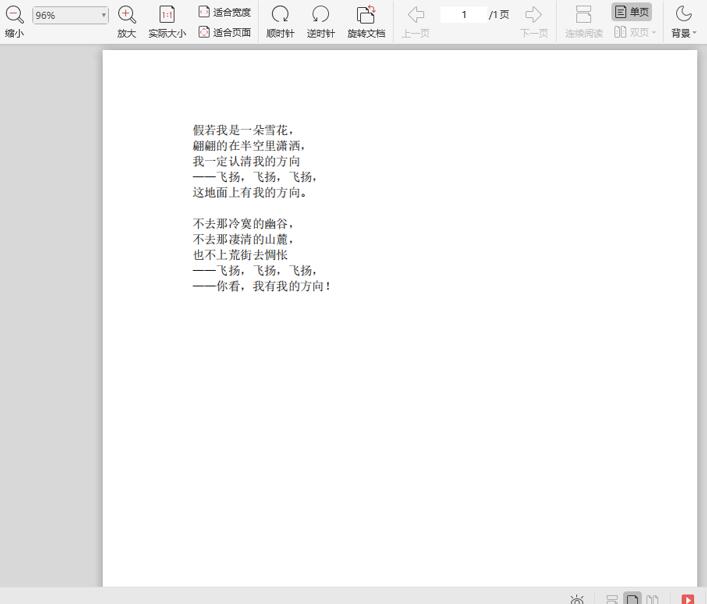Click the zoom out (缩小) magnifier icon
This screenshot has height=604, width=707.
point(14,15)
